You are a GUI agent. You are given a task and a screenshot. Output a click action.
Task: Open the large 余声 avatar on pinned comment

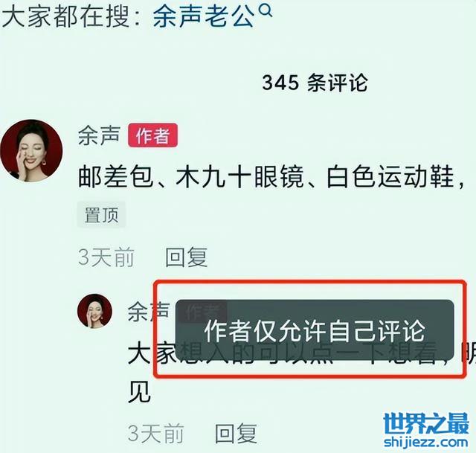(x=31, y=151)
